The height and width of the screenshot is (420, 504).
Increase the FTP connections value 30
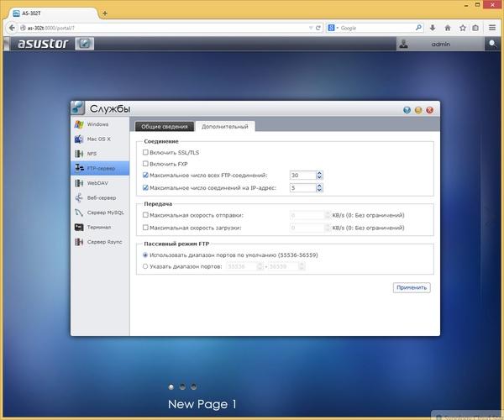(x=319, y=173)
